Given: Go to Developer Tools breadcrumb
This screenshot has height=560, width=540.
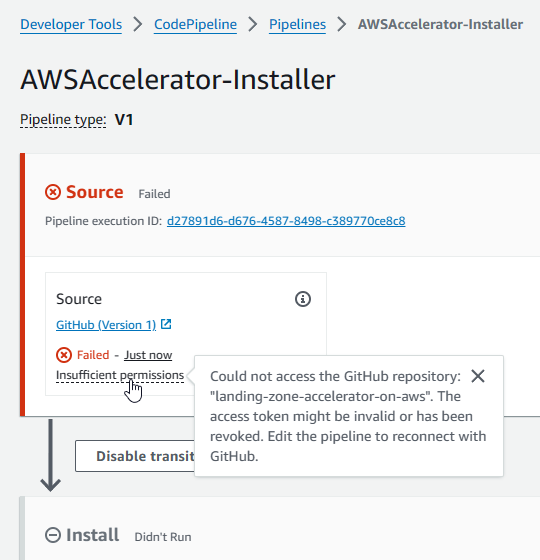Looking at the screenshot, I should pos(71,25).
